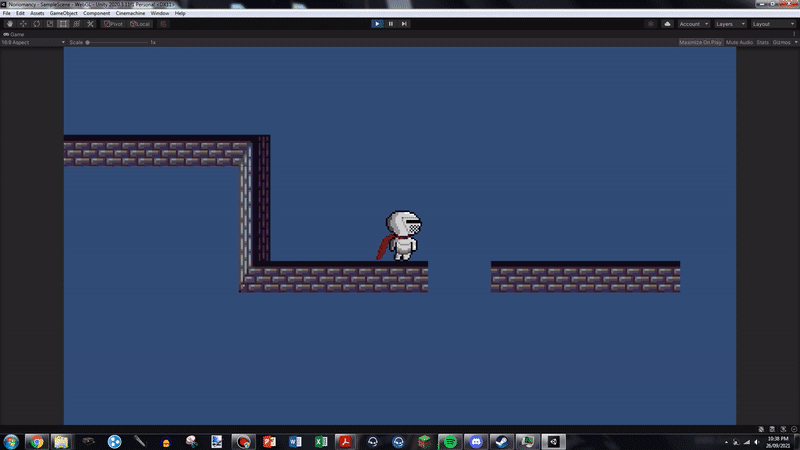Open Minecraft from taskbar
This screenshot has height=450, width=800.
pos(424,442)
